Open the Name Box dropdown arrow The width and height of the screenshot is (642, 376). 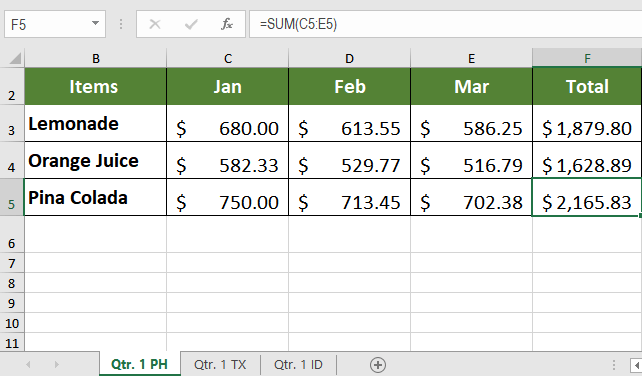(95, 23)
